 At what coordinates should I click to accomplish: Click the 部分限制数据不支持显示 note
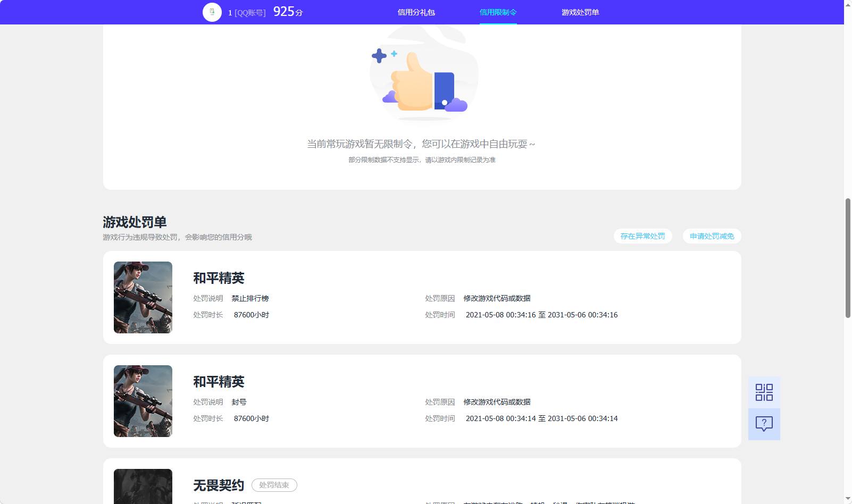(x=422, y=160)
